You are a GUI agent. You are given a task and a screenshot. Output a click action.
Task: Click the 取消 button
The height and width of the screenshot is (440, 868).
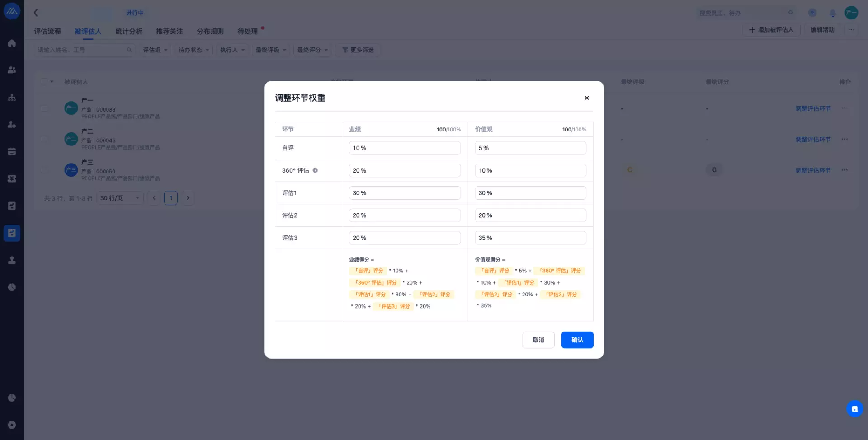click(538, 340)
